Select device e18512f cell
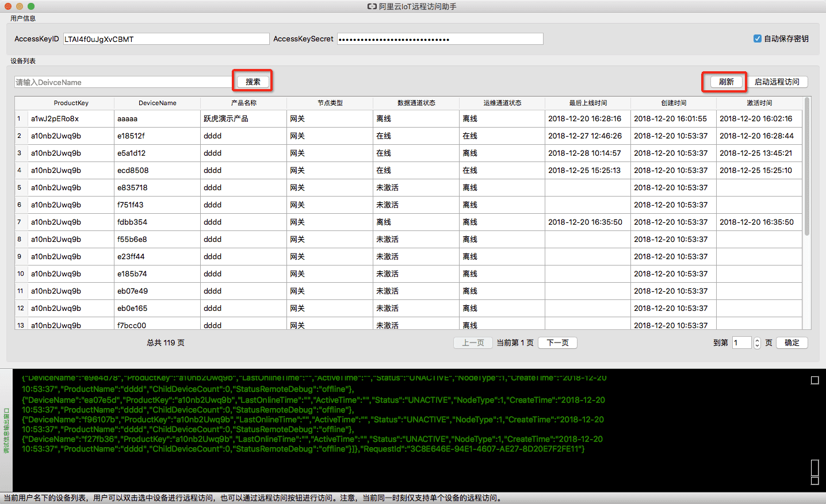Screen dimensions: 826x504 [158, 136]
